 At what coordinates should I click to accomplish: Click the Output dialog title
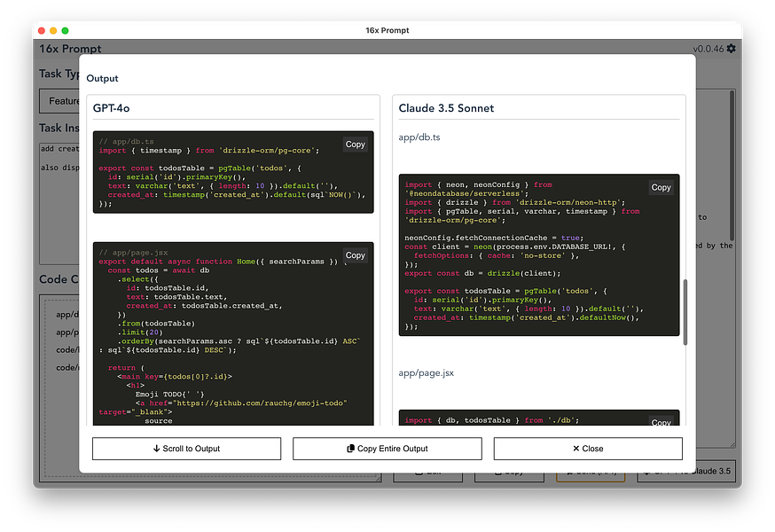102,78
